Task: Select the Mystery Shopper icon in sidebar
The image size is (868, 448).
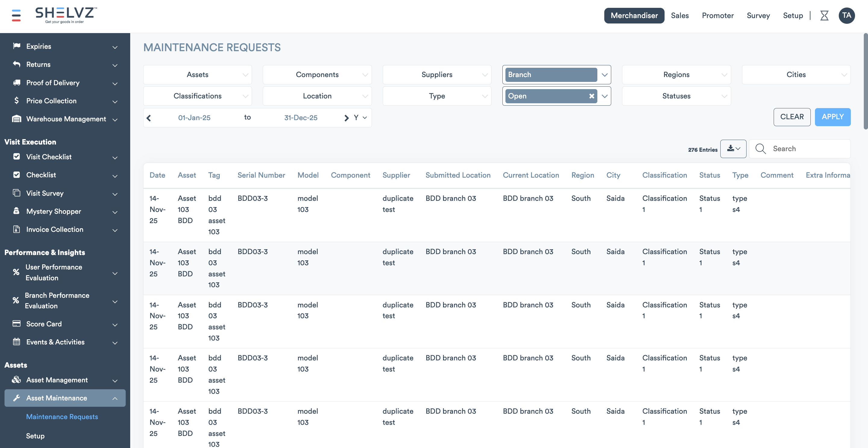Action: coord(17,211)
